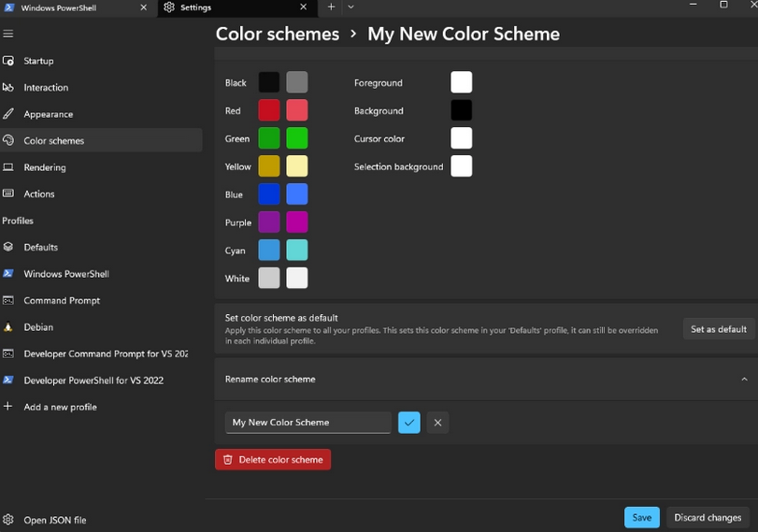This screenshot has height=532, width=758.
Task: Click Developer Command Prompt profile icon
Action: tap(8, 353)
